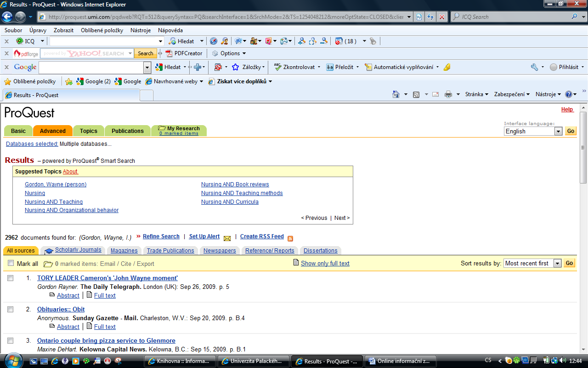Screen dimensions: 588x368
Task: Click the ICQ toolbar logo icon
Action: [x=19, y=41]
